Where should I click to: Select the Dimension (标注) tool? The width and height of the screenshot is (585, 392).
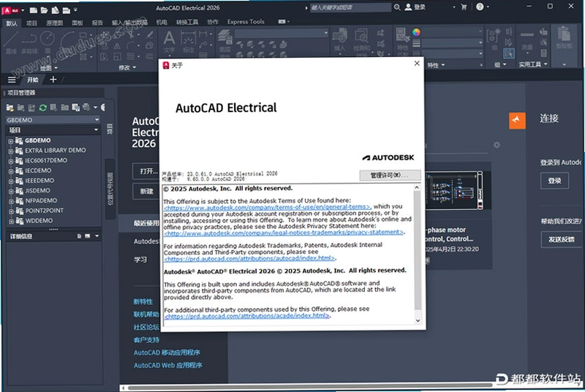click(189, 42)
